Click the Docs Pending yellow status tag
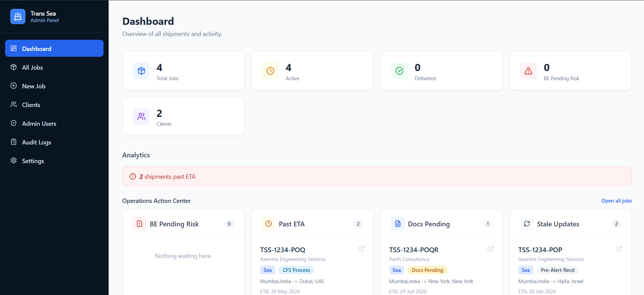644x295 pixels. coord(427,270)
